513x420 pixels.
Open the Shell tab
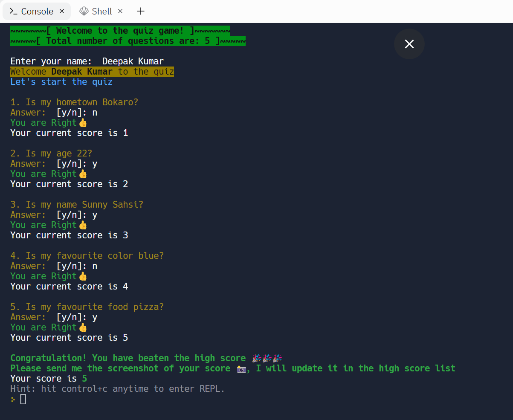[101, 12]
